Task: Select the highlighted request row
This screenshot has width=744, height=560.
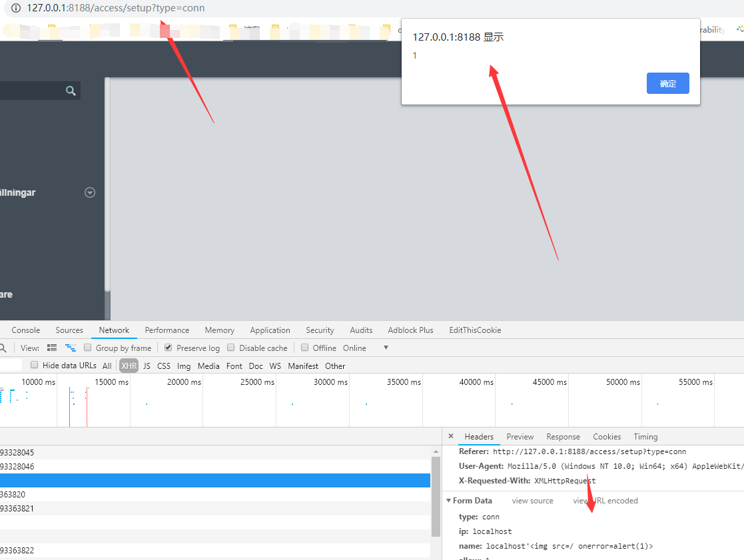Action: [x=213, y=480]
